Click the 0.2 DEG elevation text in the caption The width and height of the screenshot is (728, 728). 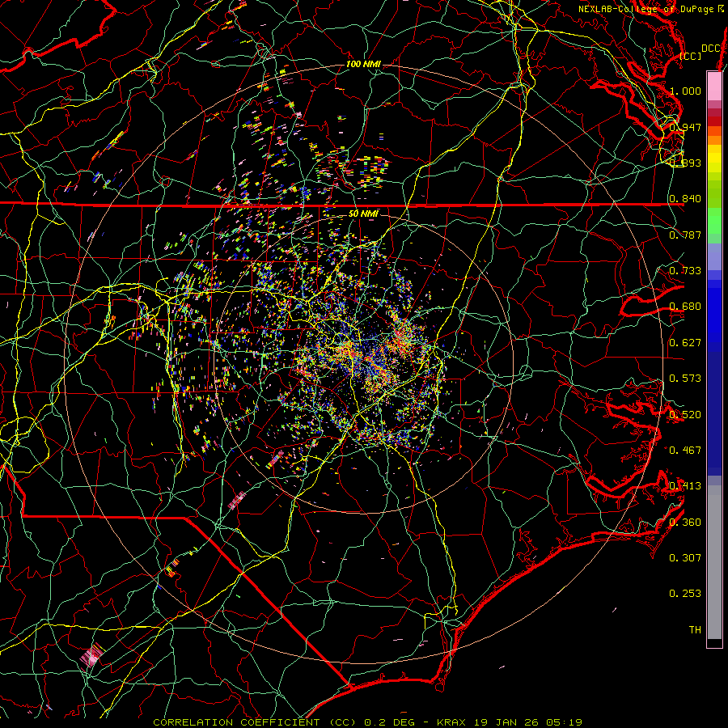390,722
